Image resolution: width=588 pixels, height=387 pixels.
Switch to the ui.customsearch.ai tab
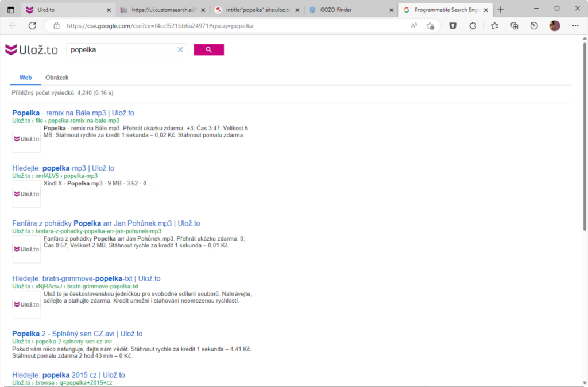pyautogui.click(x=163, y=10)
